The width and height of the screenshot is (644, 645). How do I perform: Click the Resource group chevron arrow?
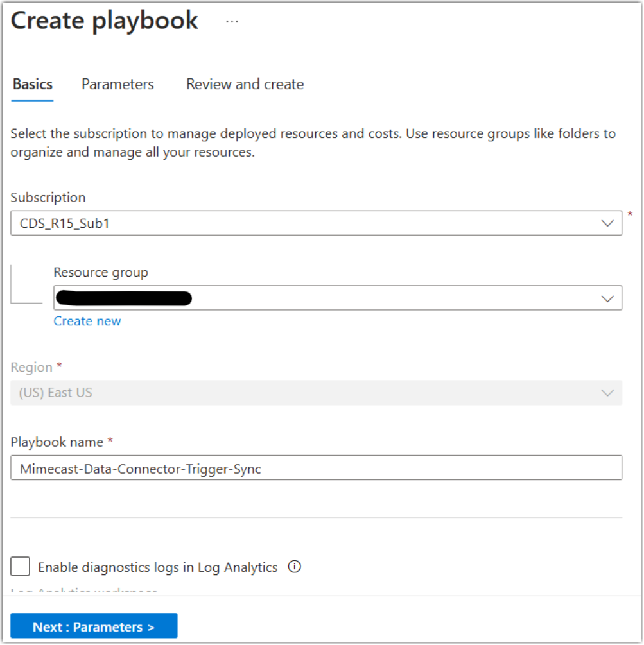pyautogui.click(x=607, y=298)
